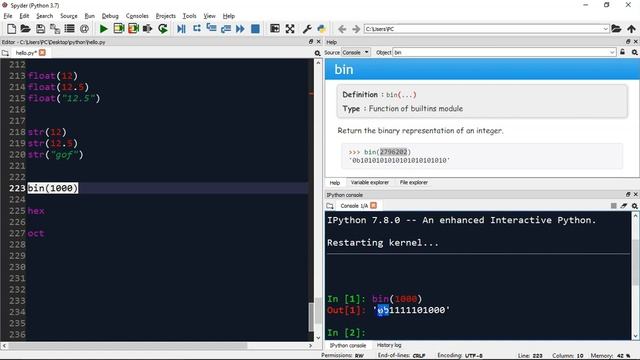Stop debugging with blue square
This screenshot has width=640, height=360.
click(255, 29)
